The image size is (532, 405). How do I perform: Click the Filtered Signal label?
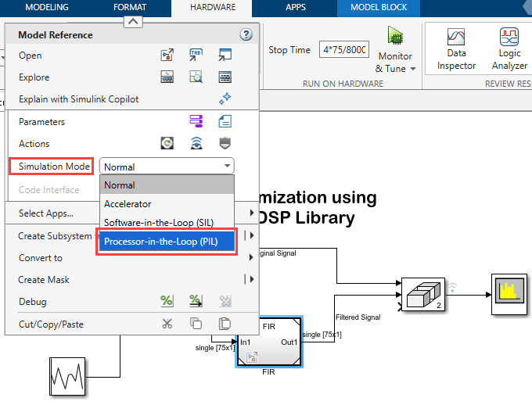[x=358, y=317]
